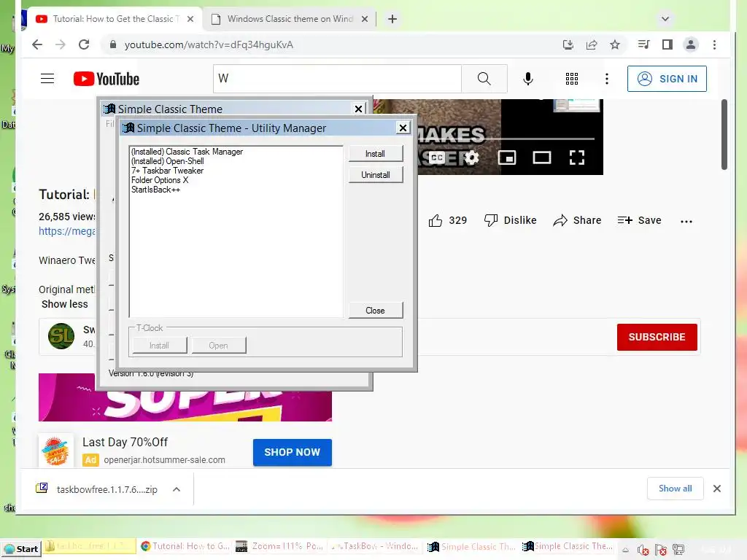The height and width of the screenshot is (560, 747).
Task: Switch to Zoom taskbar item
Action: pyautogui.click(x=280, y=546)
